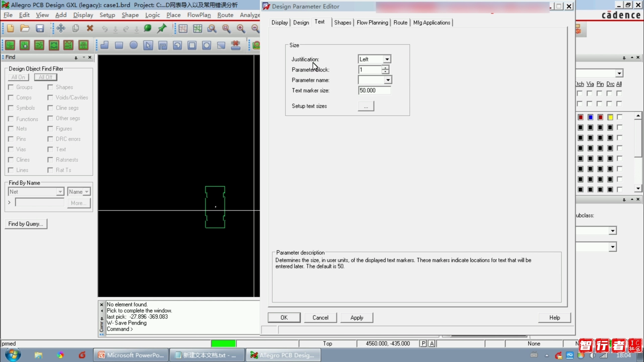
Task: Click the Windows Start orb
Action: [13, 355]
